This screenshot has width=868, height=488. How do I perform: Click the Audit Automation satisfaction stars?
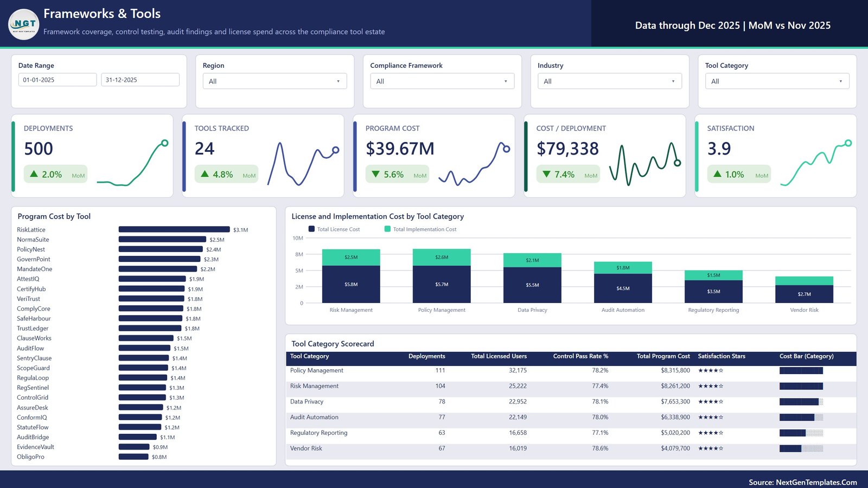point(711,418)
